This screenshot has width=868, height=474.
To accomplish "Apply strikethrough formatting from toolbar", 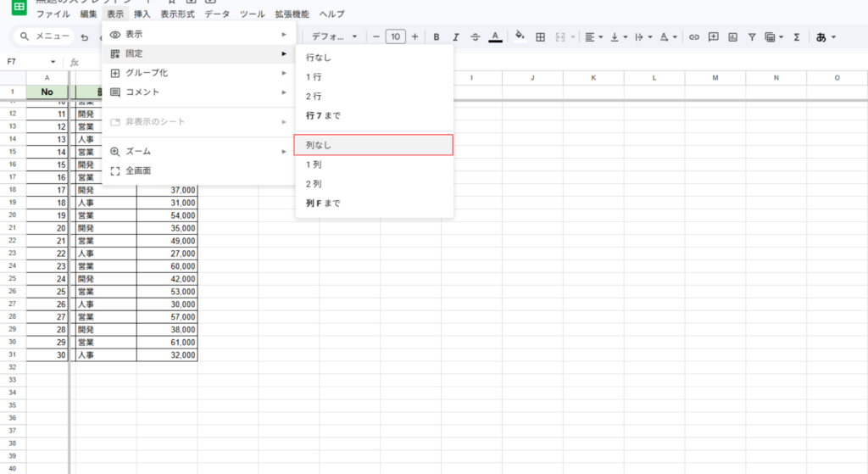I will point(475,36).
